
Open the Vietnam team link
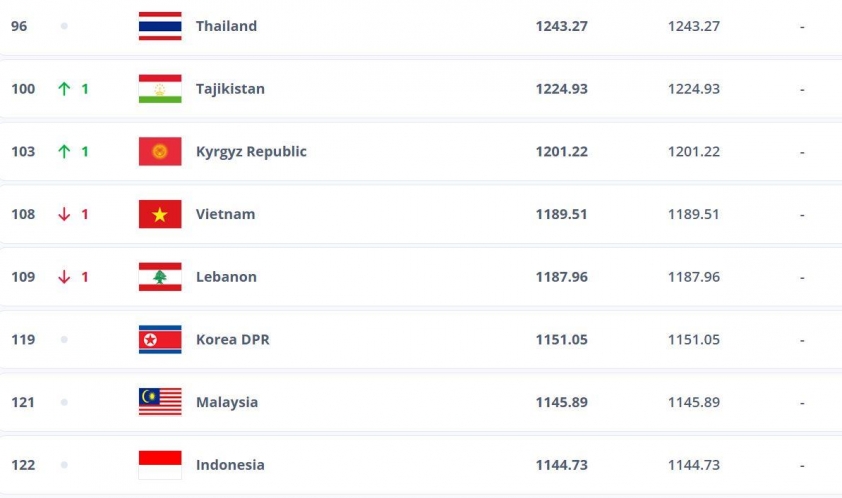(x=225, y=214)
